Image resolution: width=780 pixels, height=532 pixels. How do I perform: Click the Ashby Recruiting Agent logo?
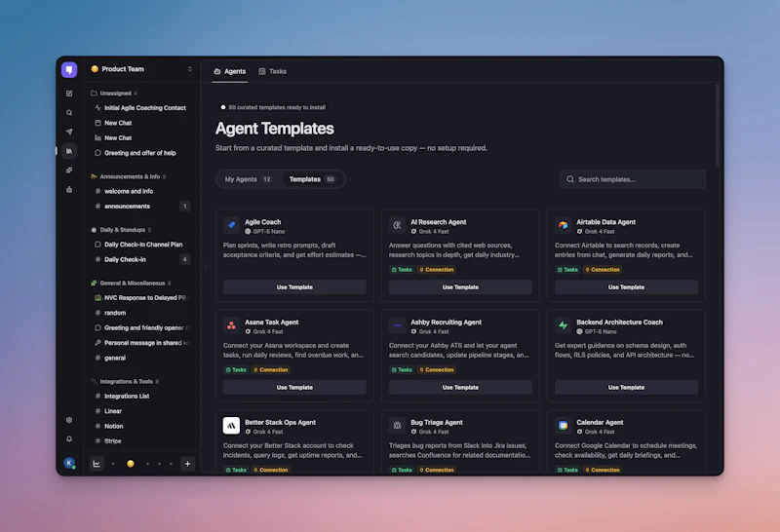pyautogui.click(x=397, y=325)
